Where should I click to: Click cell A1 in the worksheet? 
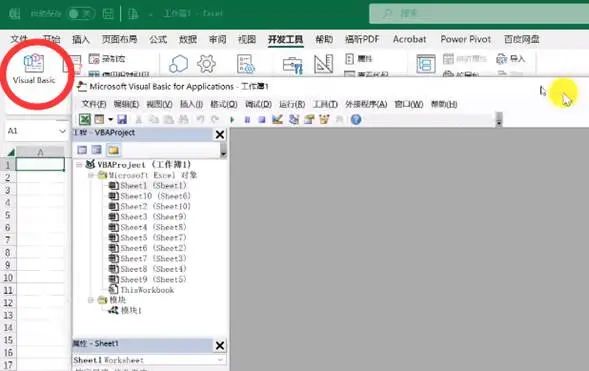pyautogui.click(x=40, y=164)
